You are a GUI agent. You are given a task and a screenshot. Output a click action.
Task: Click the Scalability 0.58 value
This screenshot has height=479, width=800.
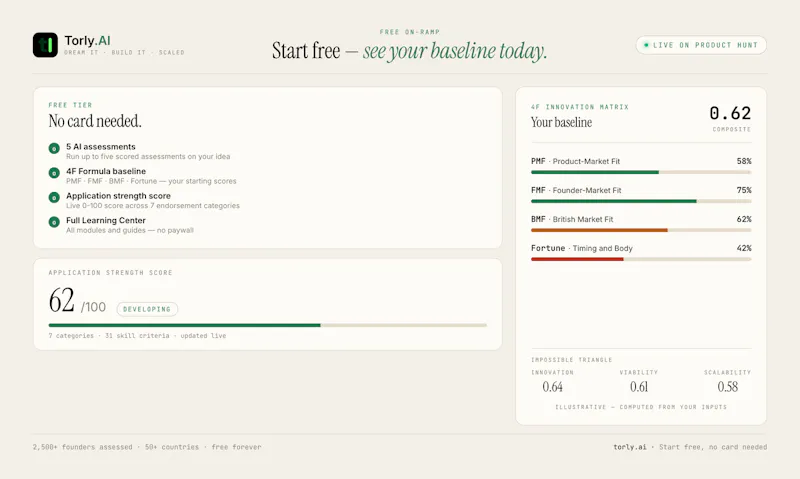(728, 387)
